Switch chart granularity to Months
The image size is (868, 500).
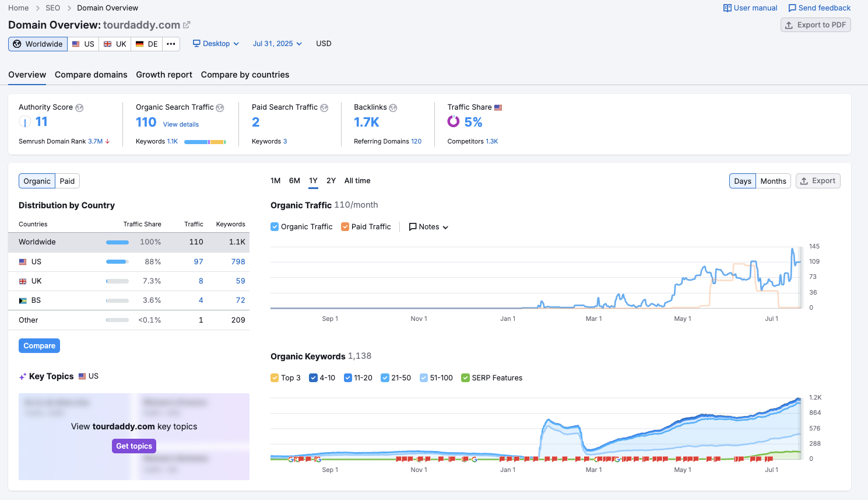coord(773,181)
